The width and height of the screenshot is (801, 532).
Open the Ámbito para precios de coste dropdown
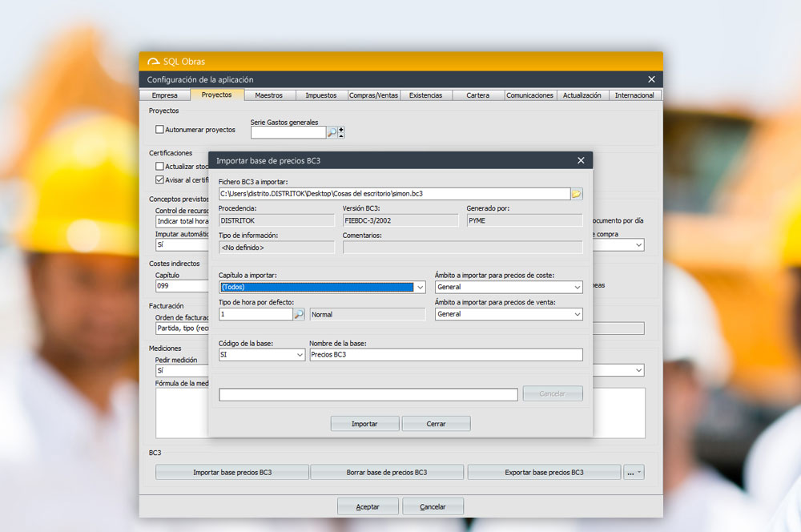(577, 288)
